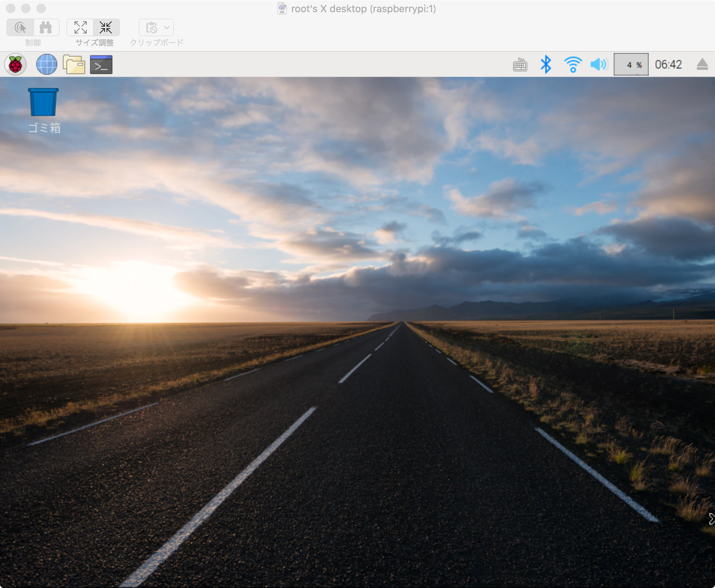This screenshot has height=588, width=715.
Task: Launch the web browser globe icon
Action: pyautogui.click(x=47, y=64)
